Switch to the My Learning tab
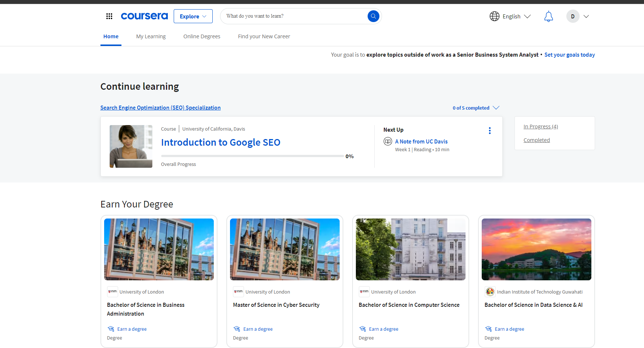This screenshot has width=644, height=348. pyautogui.click(x=151, y=36)
